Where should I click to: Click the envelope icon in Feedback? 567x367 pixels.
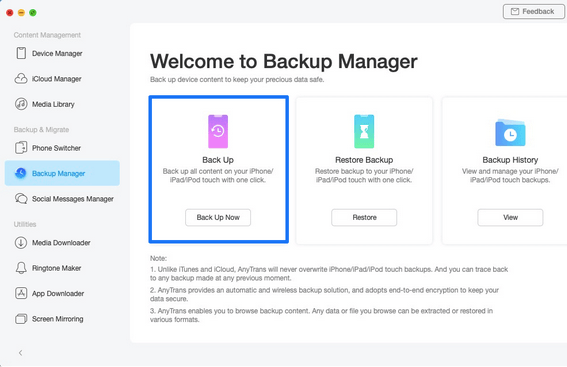[515, 12]
